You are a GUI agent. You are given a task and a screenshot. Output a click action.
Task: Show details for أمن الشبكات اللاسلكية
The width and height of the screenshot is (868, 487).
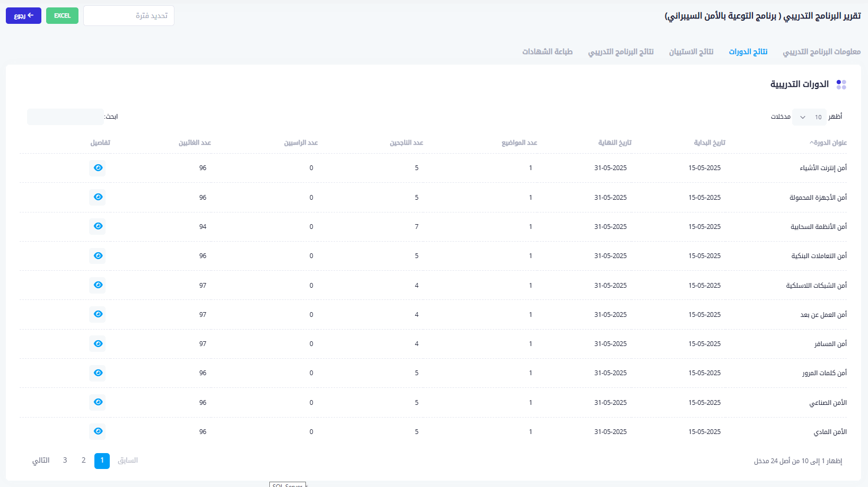tap(98, 285)
